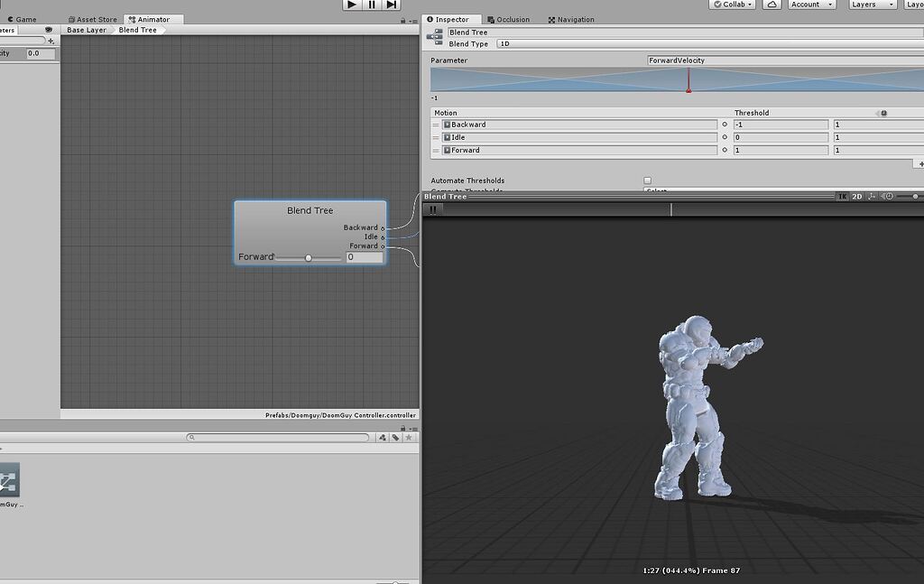The height and width of the screenshot is (584, 924).
Task: Click the Step frame button
Action: coord(392,5)
